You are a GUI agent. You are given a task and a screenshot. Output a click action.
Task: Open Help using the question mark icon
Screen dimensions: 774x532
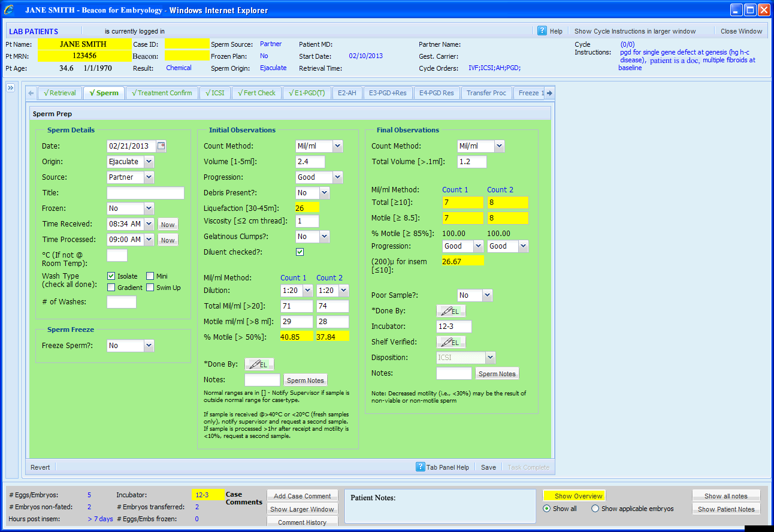click(x=542, y=31)
